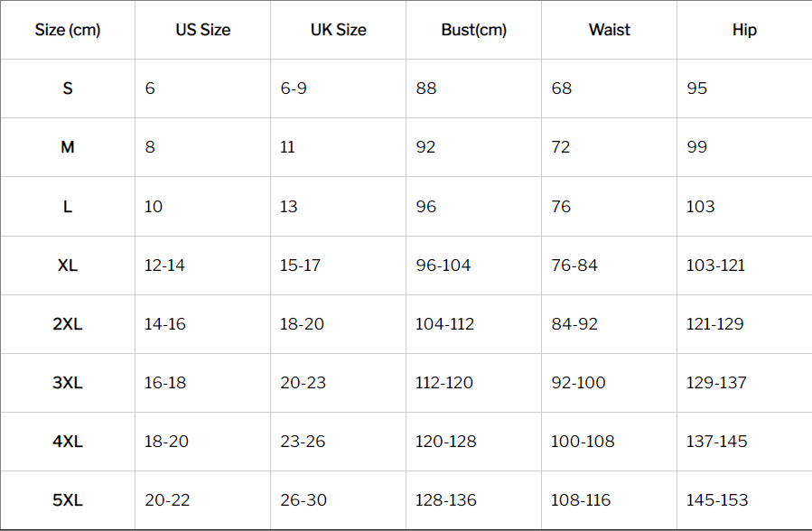The height and width of the screenshot is (531, 812).
Task: Select the Hip column header
Action: [x=744, y=30]
